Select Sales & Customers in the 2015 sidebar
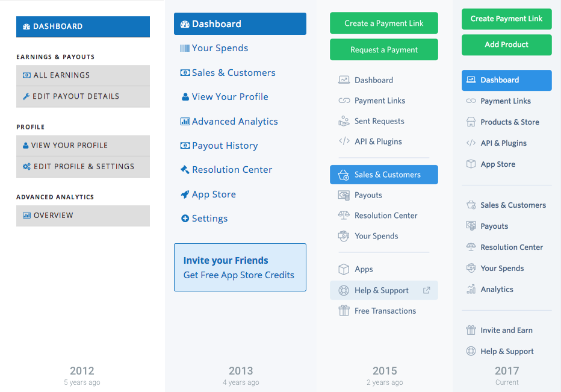Screen dimensions: 561x392 pyautogui.click(x=383, y=175)
